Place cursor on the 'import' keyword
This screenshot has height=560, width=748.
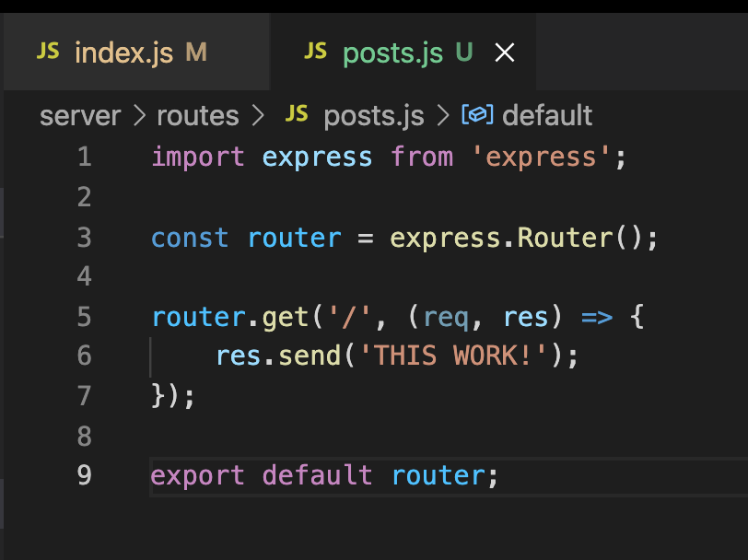pos(198,157)
